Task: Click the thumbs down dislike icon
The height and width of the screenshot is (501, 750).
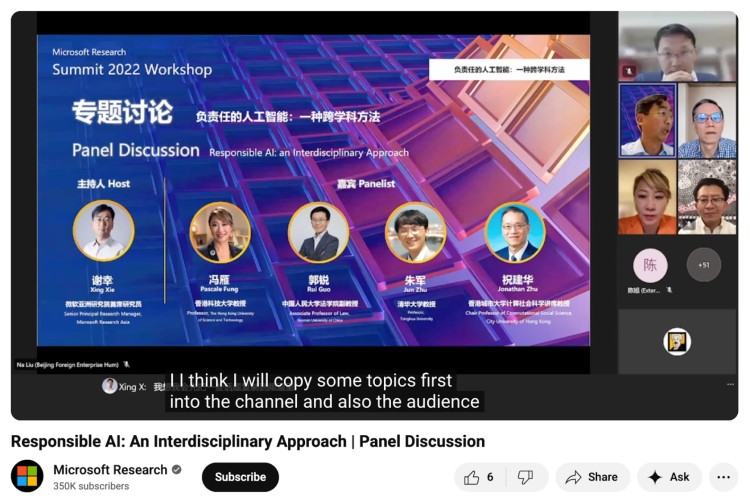Action: [x=525, y=477]
